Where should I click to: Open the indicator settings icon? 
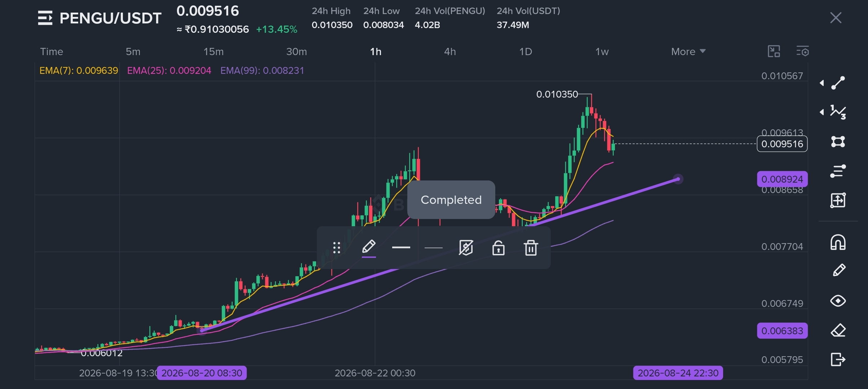tap(803, 51)
